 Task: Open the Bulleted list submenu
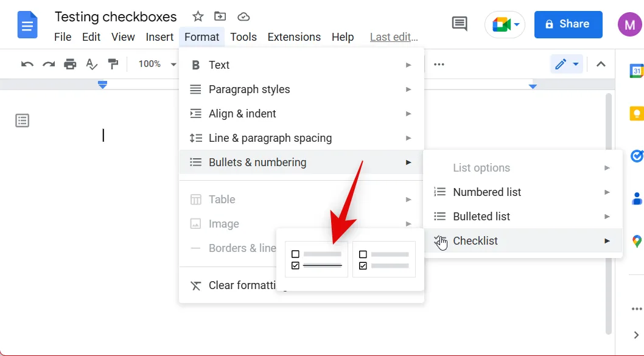[523, 217]
